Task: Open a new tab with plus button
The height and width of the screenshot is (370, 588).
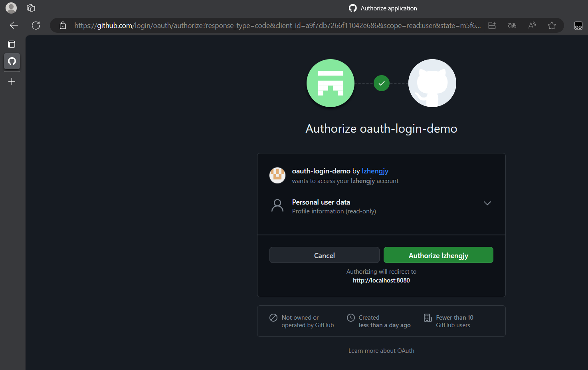Action: [x=12, y=82]
